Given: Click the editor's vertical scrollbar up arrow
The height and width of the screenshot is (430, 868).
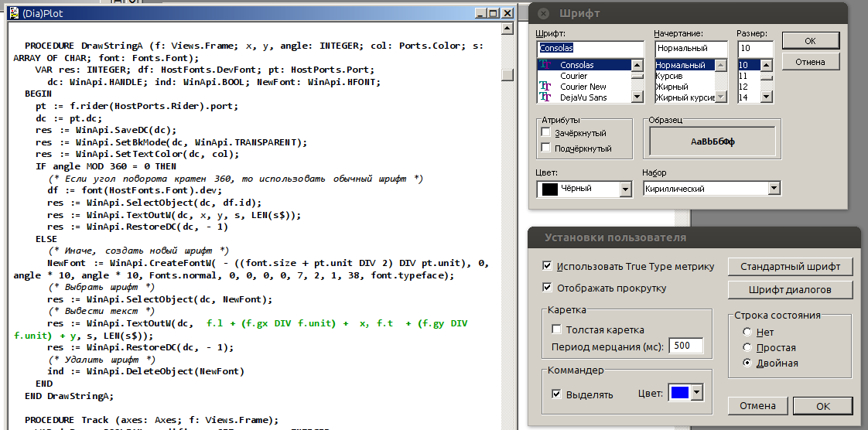Looking at the screenshot, I should click(x=507, y=28).
